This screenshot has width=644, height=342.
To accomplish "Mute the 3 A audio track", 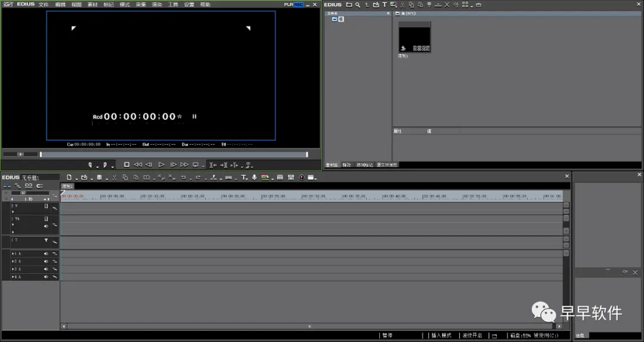I will pos(46,269).
